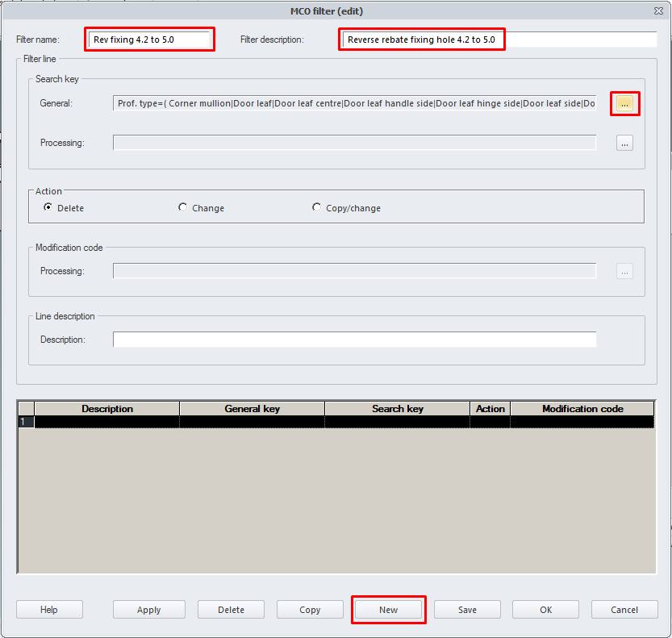The width and height of the screenshot is (672, 638).
Task: Click the Line description input field
Action: point(354,340)
